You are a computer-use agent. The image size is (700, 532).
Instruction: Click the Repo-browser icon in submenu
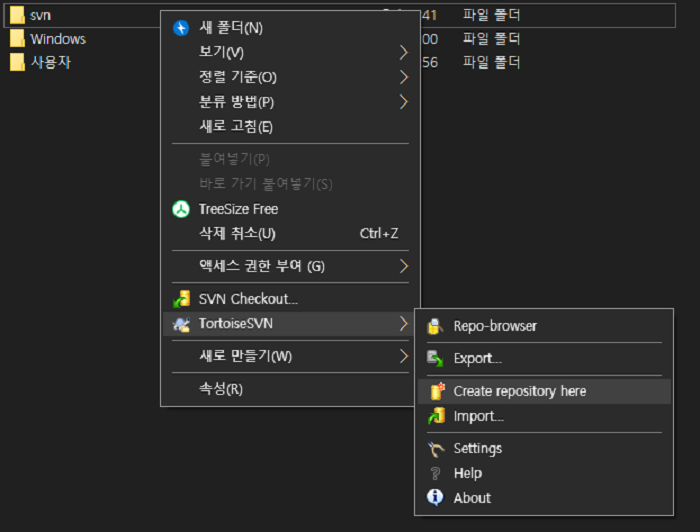[435, 326]
